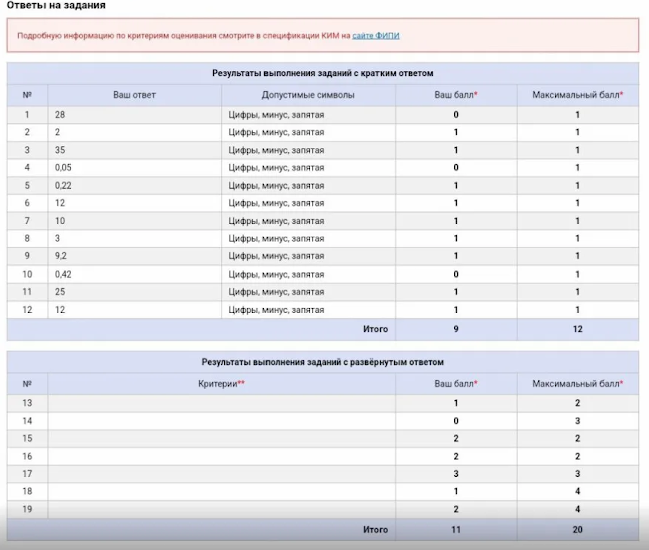Viewport: 649px width, 550px height.
Task: Click 'Итого' in the extended-answer table
Action: pos(375,529)
